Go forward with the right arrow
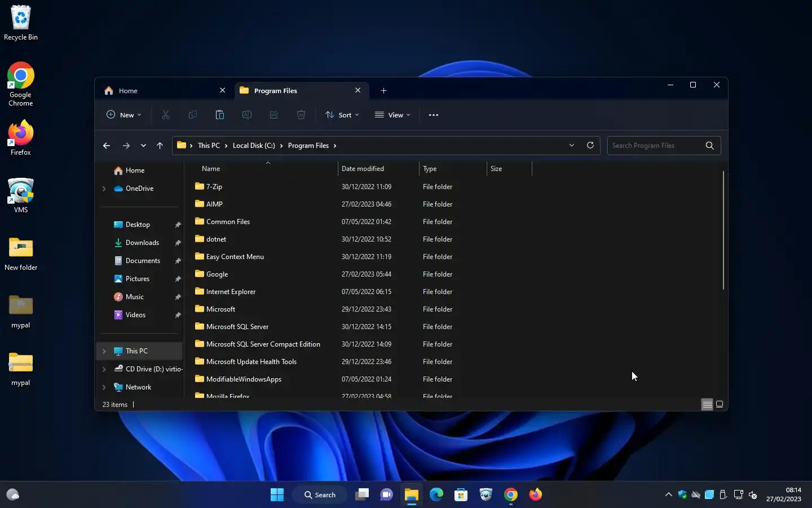The image size is (812, 508). point(126,146)
